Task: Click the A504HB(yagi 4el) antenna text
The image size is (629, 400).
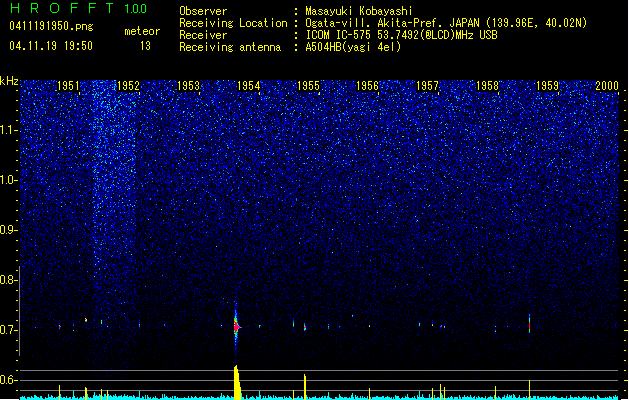Action: tap(353, 47)
